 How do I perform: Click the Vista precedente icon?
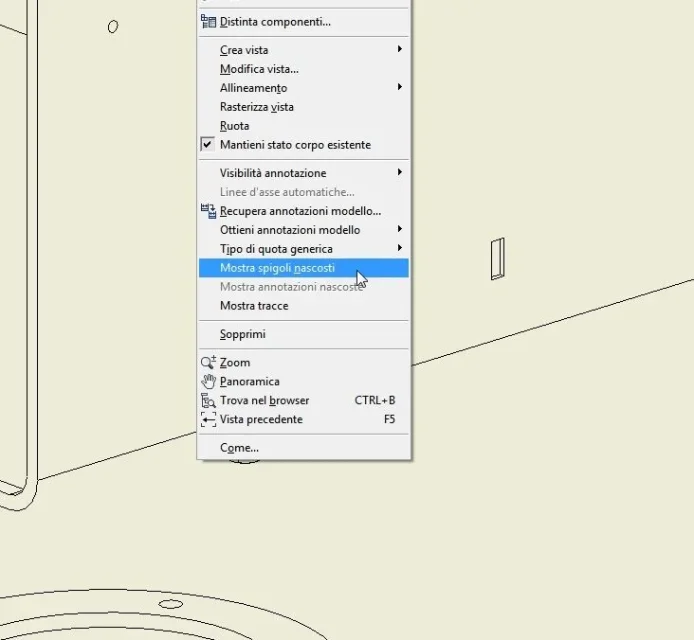(x=208, y=419)
